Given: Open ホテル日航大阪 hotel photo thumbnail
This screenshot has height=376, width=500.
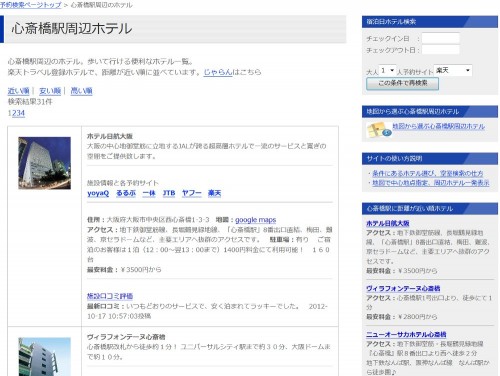Looking at the screenshot, I should (x=44, y=163).
